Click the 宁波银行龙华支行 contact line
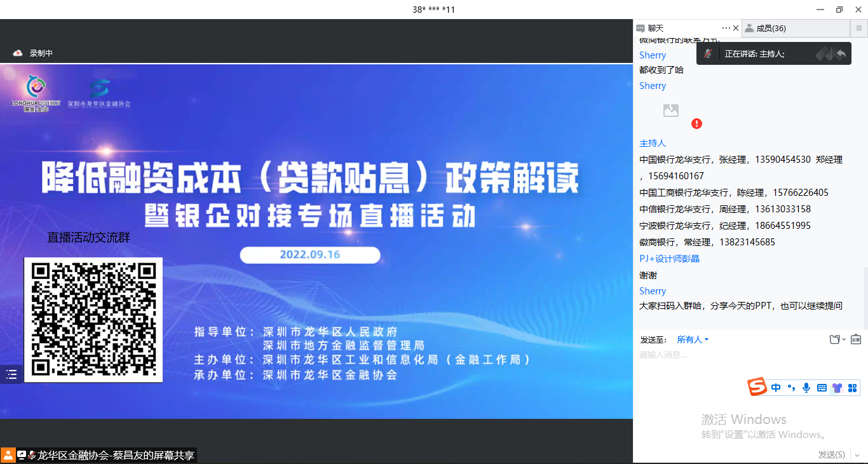This screenshot has width=868, height=464. click(x=725, y=226)
